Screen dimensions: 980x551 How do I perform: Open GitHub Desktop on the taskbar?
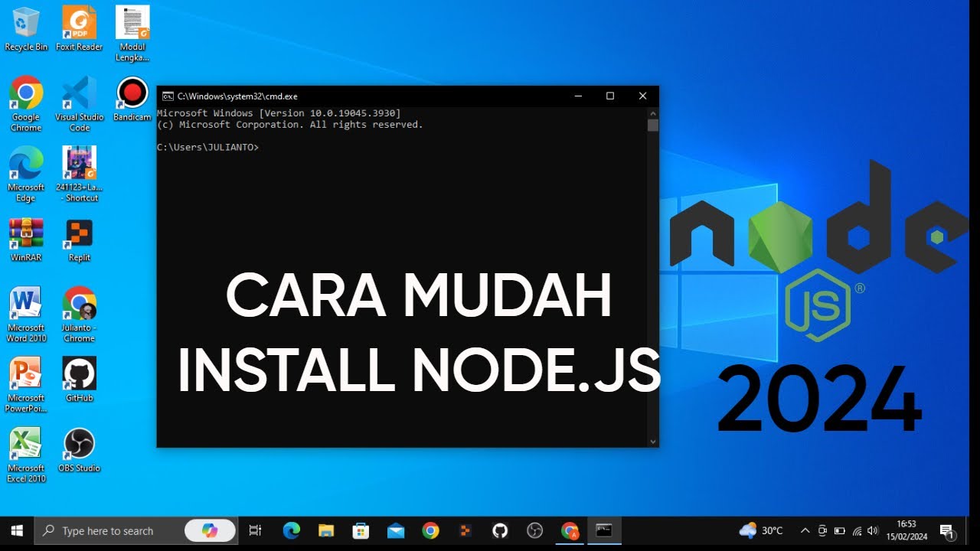click(x=500, y=530)
